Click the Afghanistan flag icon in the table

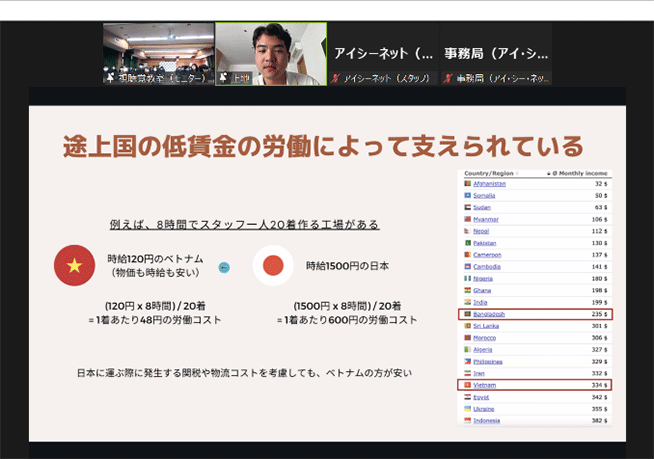(x=468, y=184)
